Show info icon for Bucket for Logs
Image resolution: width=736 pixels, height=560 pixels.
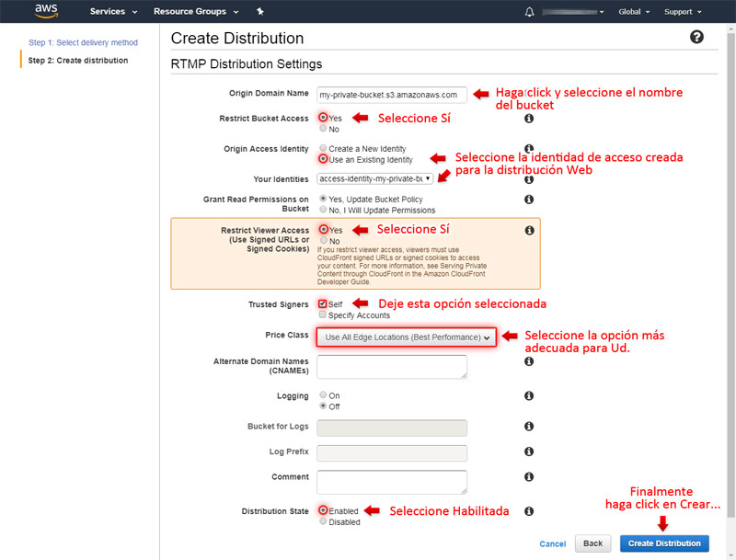coord(529,426)
